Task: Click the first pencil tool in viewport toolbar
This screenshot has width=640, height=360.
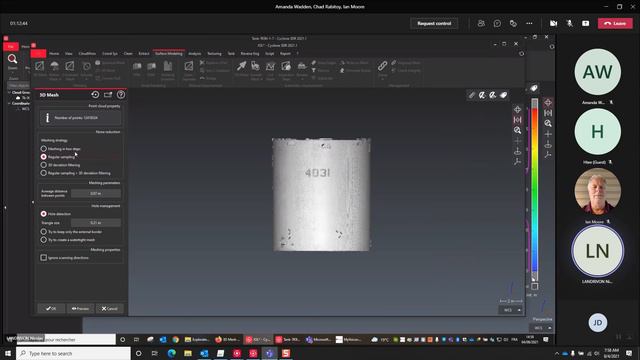Action: [x=471, y=95]
